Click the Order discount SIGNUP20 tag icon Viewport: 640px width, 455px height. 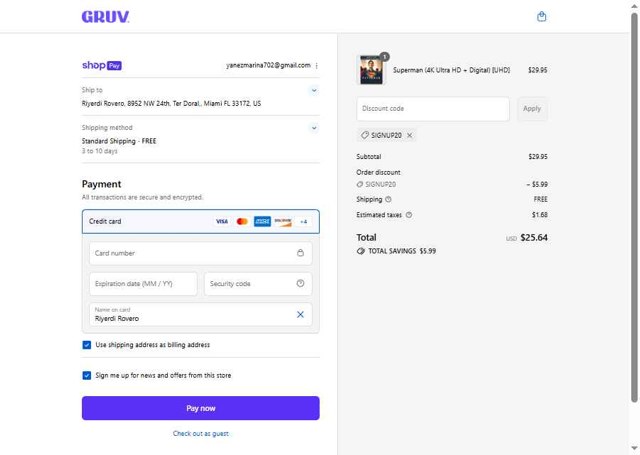tap(360, 184)
